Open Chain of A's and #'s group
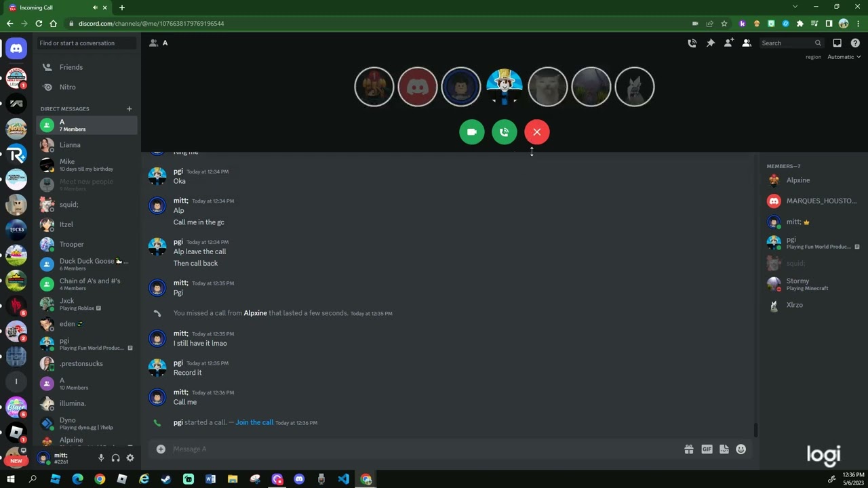Screen dimensions: 868x488 click(x=87, y=284)
